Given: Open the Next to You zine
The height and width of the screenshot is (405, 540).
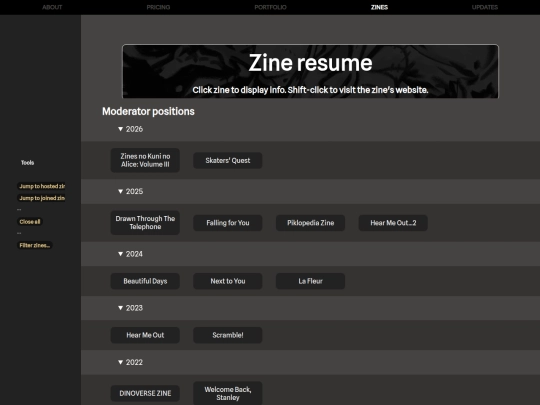Looking at the screenshot, I should pos(228,281).
